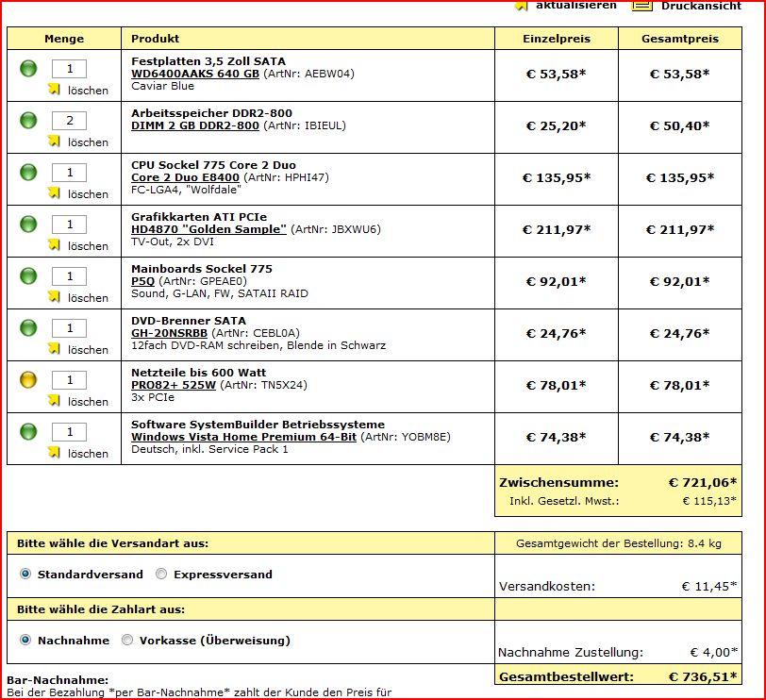766x700 pixels.
Task: Click delete arrow icon in PRO82+ 525W row
Action: tap(54, 401)
